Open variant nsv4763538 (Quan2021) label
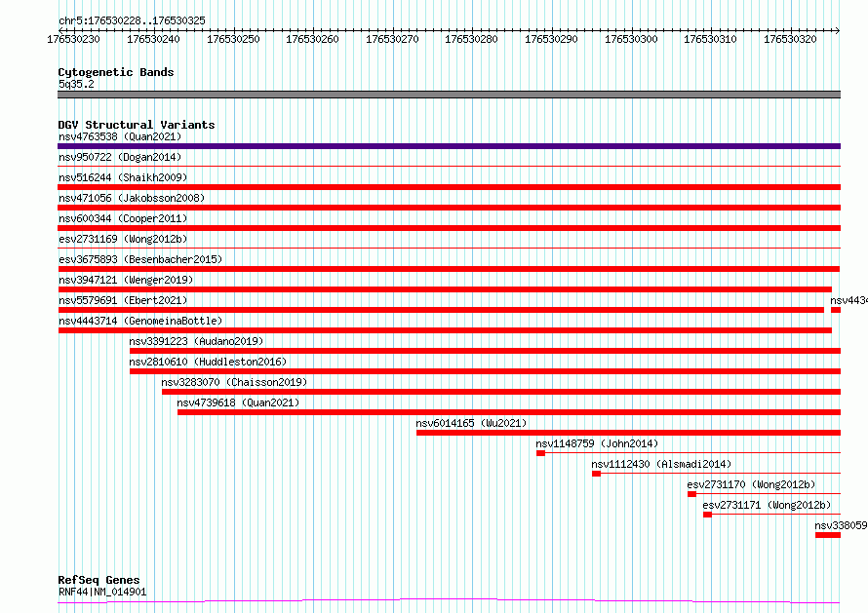This screenshot has width=868, height=613. coord(120,136)
